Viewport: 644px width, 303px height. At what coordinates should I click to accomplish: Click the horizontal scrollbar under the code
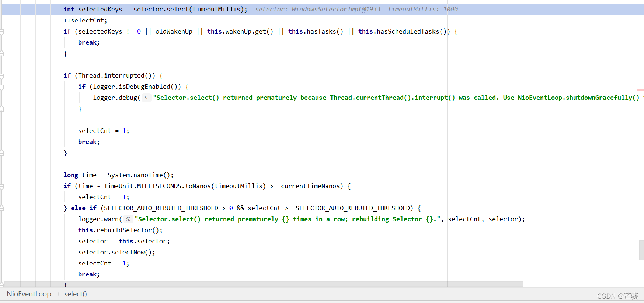tap(264, 284)
